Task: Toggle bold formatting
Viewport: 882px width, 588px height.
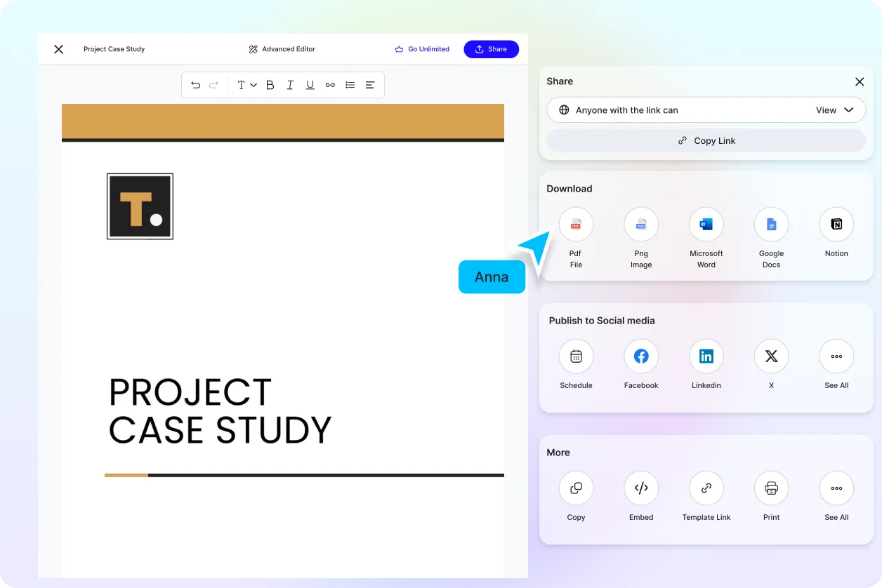Action: pyautogui.click(x=270, y=85)
